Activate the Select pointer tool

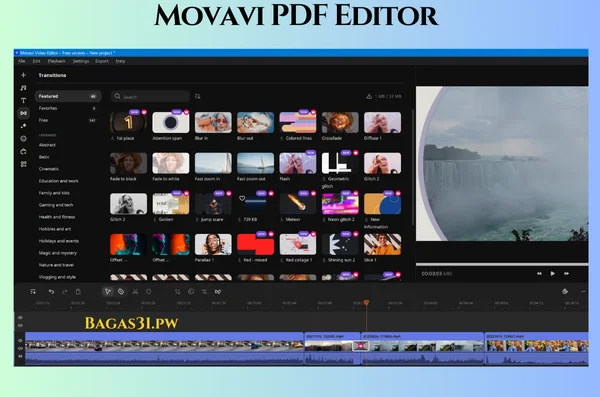pyautogui.click(x=108, y=292)
